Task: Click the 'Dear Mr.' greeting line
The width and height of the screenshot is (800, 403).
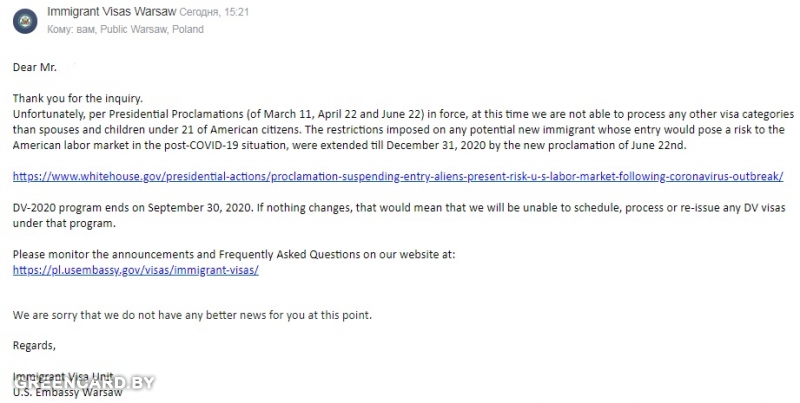Action: (35, 67)
